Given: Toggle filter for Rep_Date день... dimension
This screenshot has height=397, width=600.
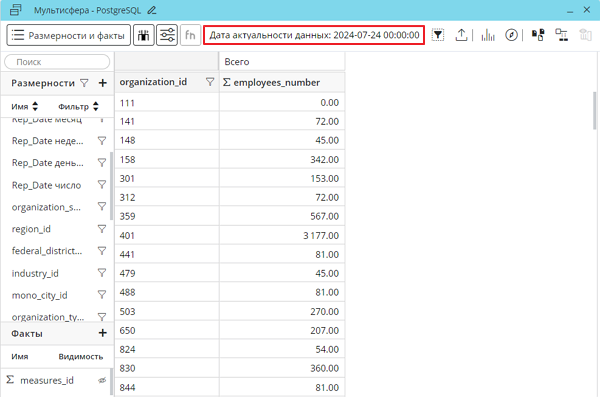Looking at the screenshot, I should click(101, 163).
